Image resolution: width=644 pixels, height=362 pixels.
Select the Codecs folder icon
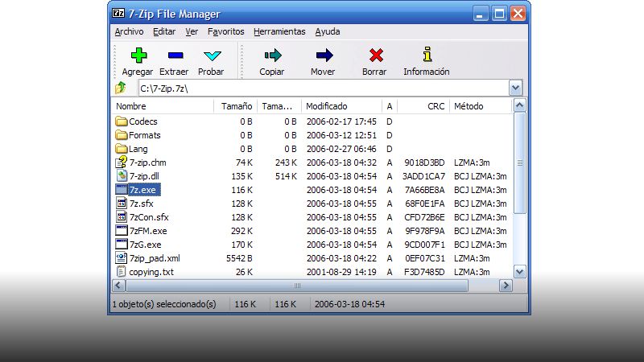click(x=122, y=121)
